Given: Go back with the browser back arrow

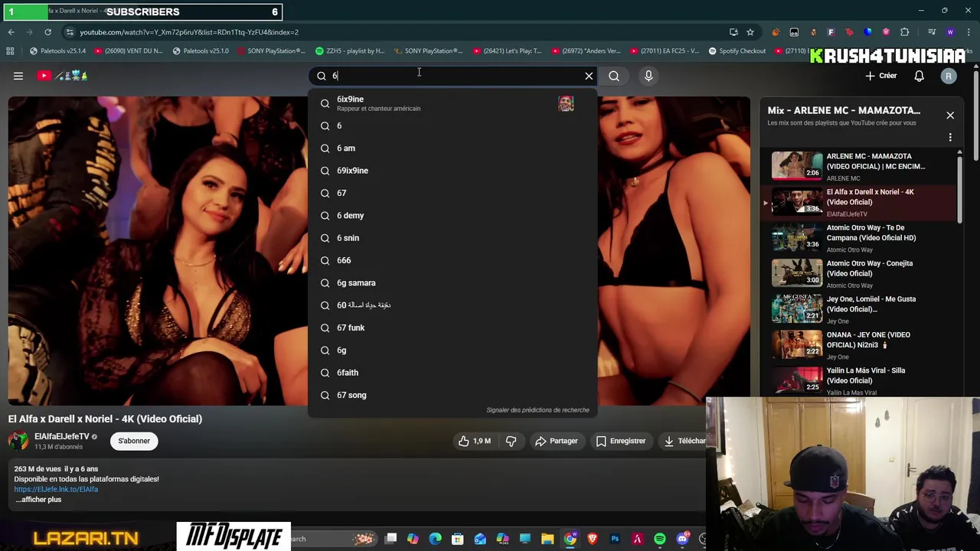Looking at the screenshot, I should coord(11,32).
